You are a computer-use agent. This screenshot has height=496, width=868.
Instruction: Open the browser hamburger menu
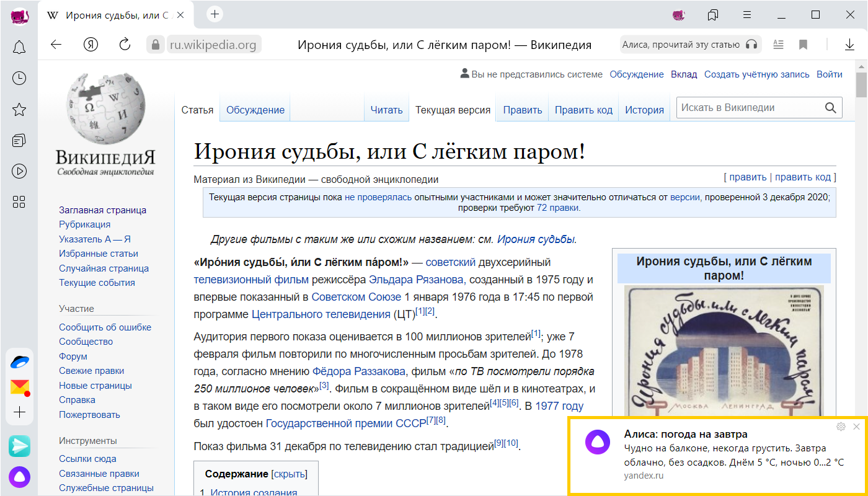coord(748,15)
